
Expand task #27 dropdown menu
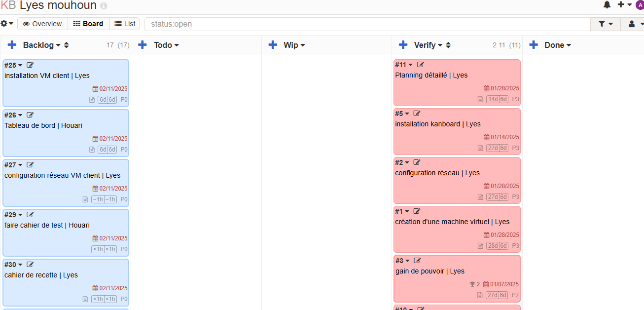click(x=20, y=165)
